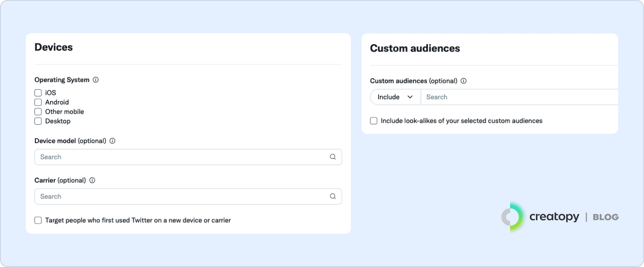Tick the Android operating system checkbox
Viewport: 644px width, 267px height.
click(x=38, y=102)
